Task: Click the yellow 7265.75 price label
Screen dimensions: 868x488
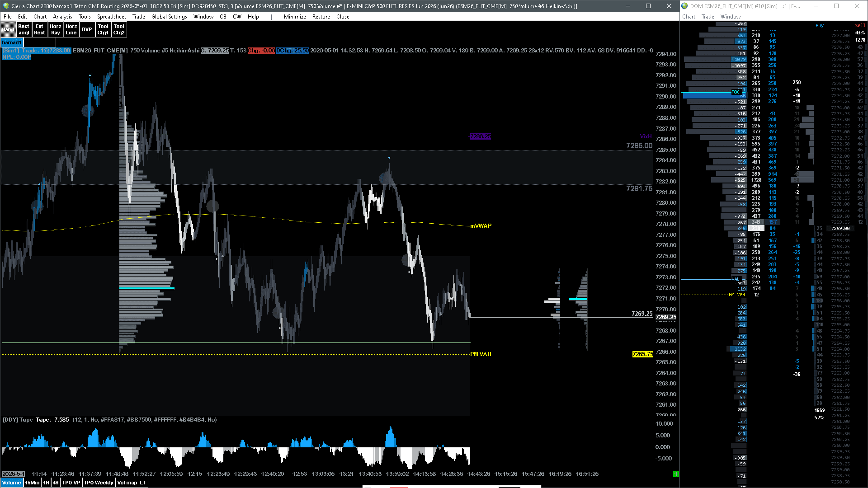Action: (642, 354)
